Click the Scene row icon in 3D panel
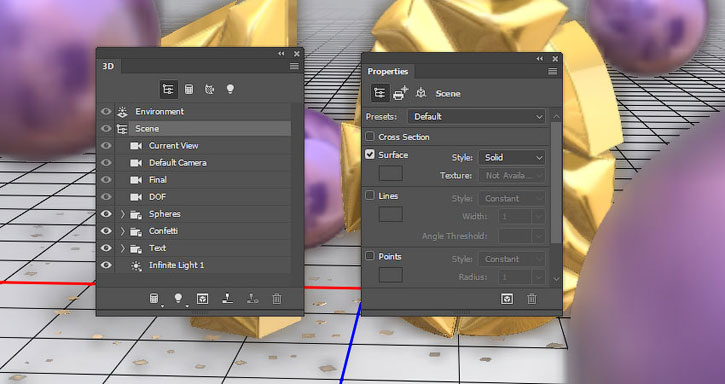 (x=122, y=129)
